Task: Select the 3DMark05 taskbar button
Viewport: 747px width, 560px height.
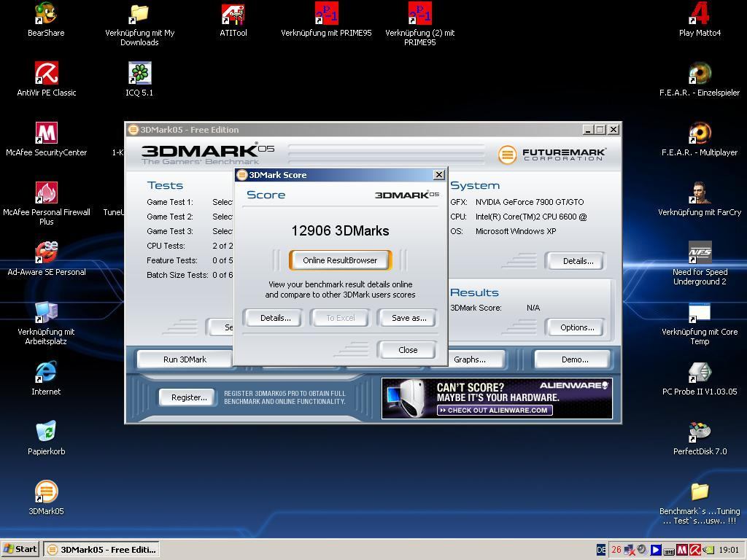Action: (101, 550)
